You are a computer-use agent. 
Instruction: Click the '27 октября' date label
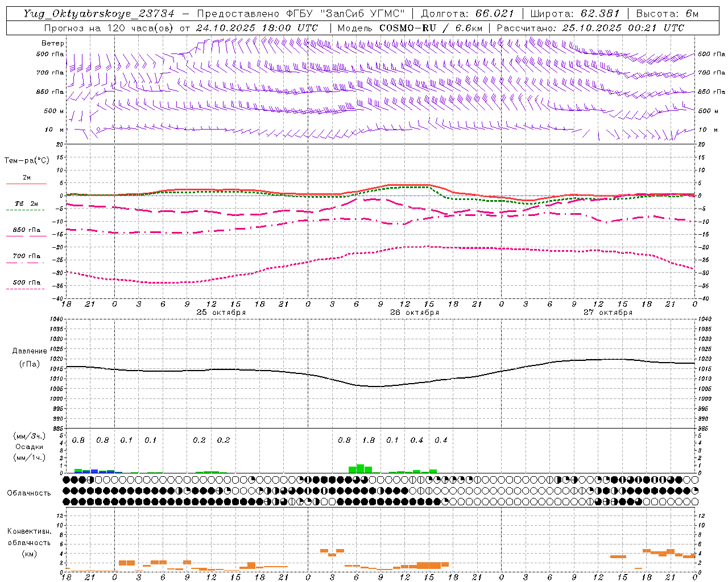click(x=608, y=313)
